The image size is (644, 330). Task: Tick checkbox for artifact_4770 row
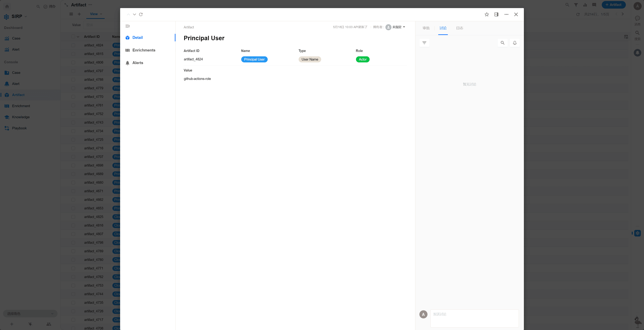73,97
